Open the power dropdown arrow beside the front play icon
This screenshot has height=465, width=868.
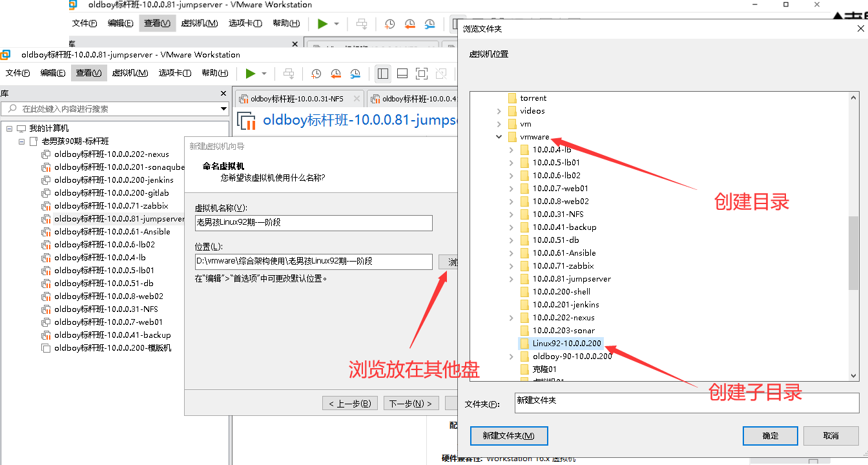[x=264, y=74]
